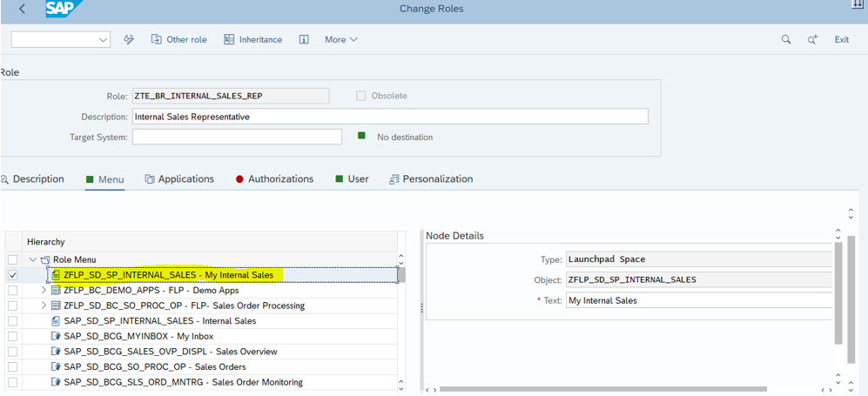Click the search magnifier icon
The height and width of the screenshot is (396, 868).
pyautogui.click(x=785, y=39)
